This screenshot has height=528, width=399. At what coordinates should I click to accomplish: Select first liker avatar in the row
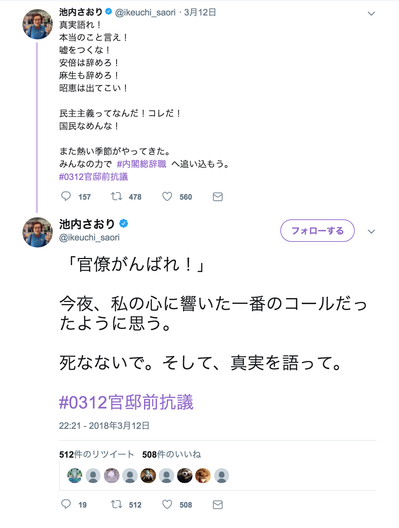(75, 475)
